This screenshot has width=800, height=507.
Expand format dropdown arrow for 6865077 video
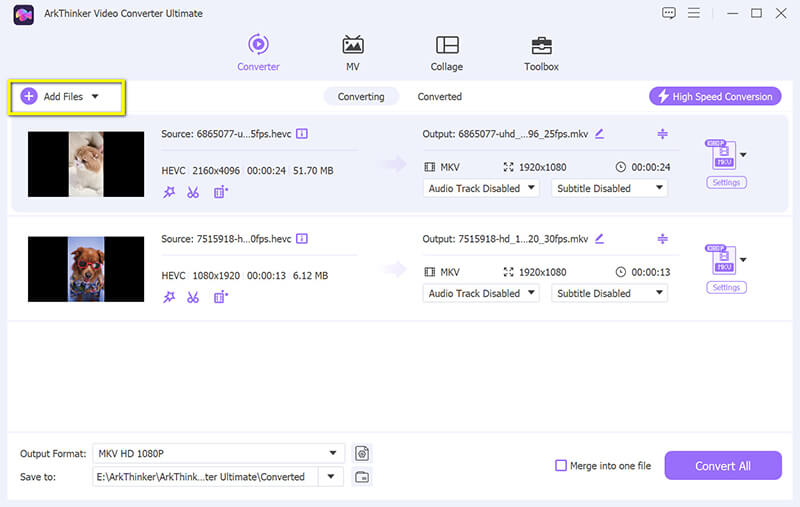click(743, 155)
